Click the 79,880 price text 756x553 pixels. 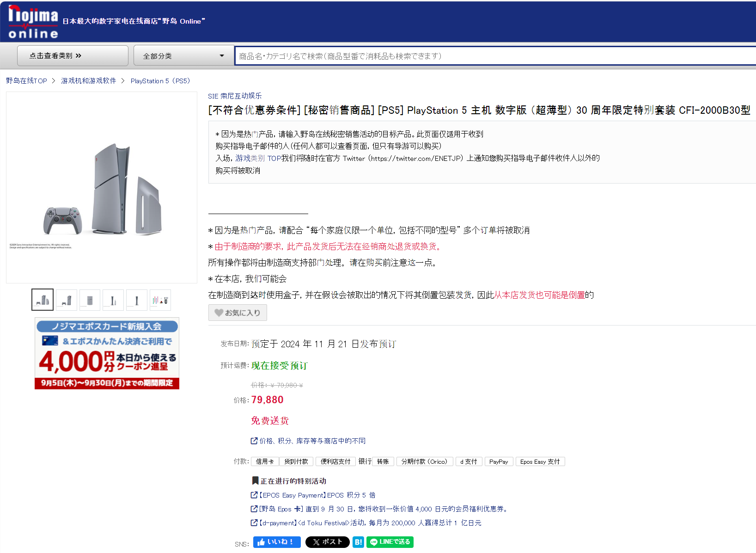268,400
